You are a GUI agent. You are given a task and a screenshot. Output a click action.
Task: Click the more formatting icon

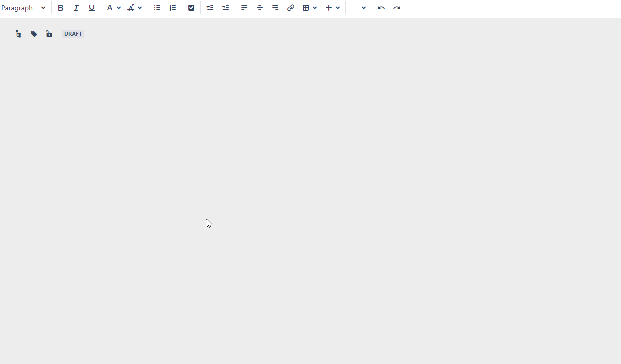tap(131, 8)
